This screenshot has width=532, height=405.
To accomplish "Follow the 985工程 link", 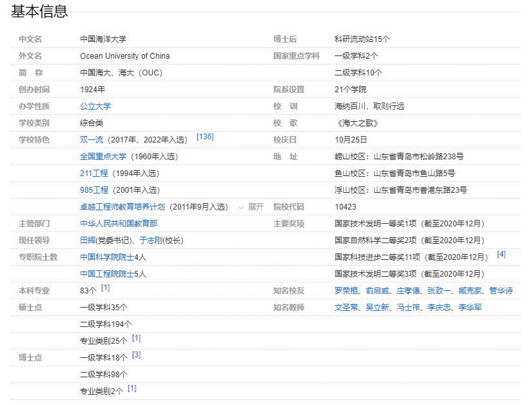I will pos(94,190).
